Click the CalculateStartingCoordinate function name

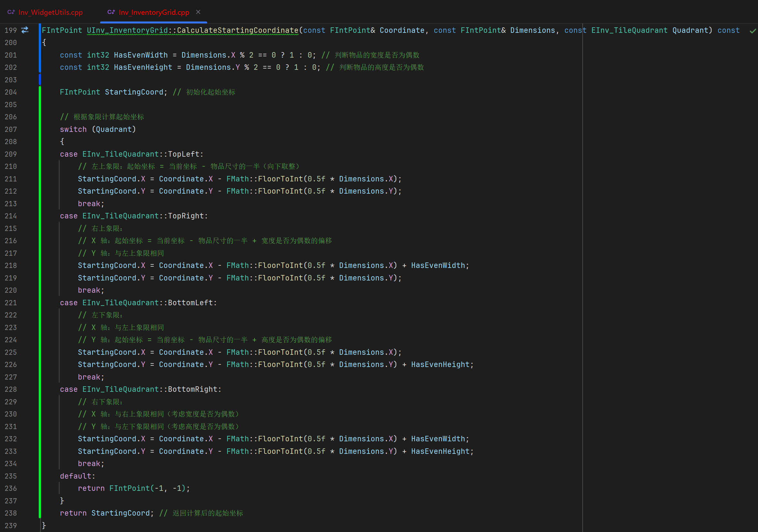(237, 30)
